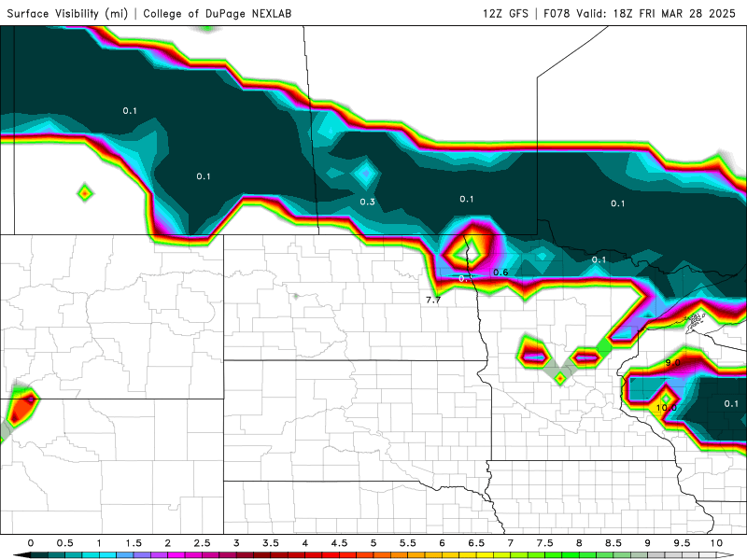The height and width of the screenshot is (560, 747).
Task: Click the 0.1 value beside the 10.0 label
Action: click(x=731, y=404)
